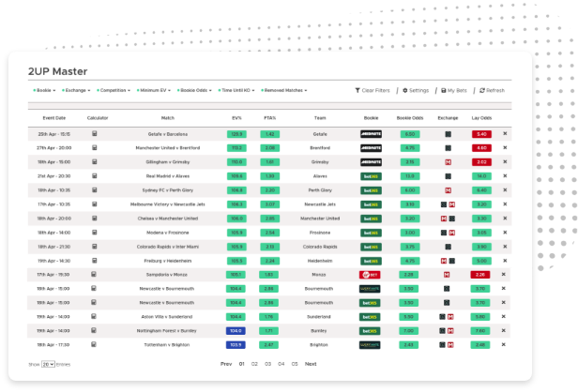This screenshot has width=578, height=392.
Task: Open calculator for Real Madrid v Alaves
Action: (95, 176)
